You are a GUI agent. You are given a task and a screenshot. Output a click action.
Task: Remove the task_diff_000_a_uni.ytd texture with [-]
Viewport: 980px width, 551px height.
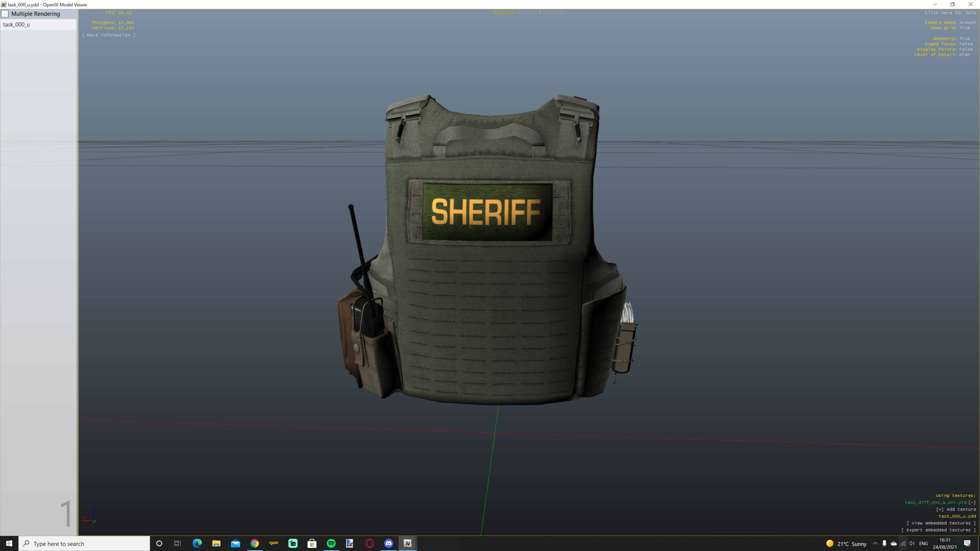[972, 502]
